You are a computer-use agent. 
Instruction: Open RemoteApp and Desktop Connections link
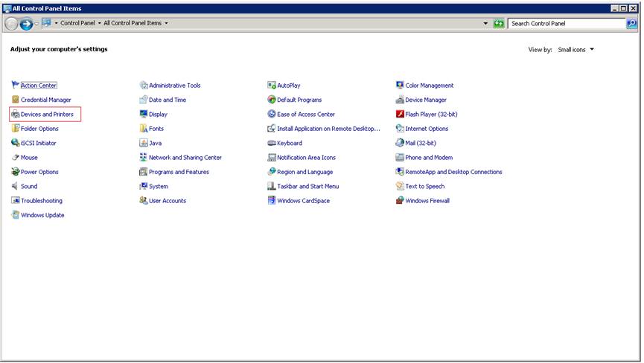click(x=453, y=171)
